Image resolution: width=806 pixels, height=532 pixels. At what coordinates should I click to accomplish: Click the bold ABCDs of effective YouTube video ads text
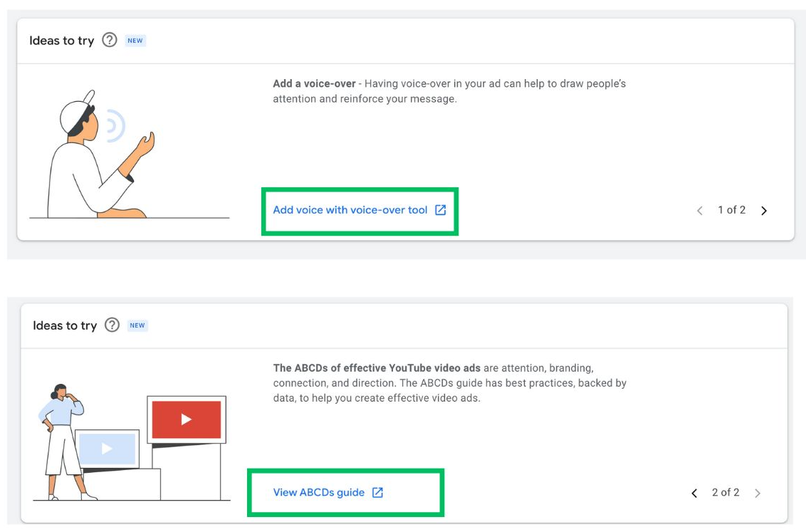pos(377,368)
